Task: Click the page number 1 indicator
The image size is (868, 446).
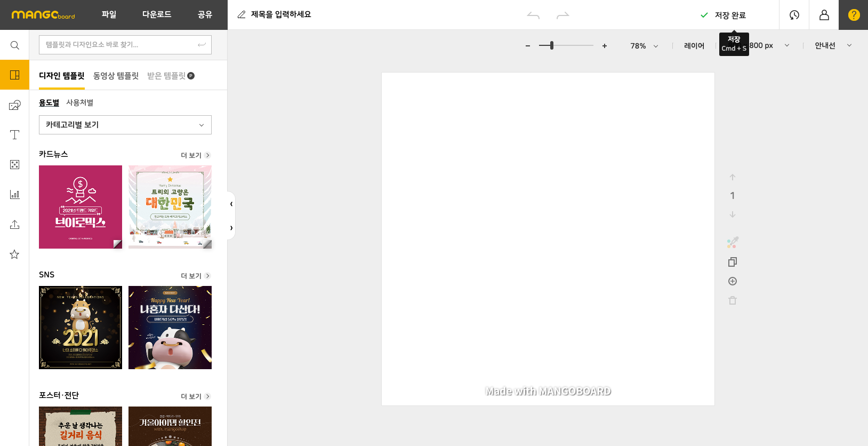Action: 733,196
